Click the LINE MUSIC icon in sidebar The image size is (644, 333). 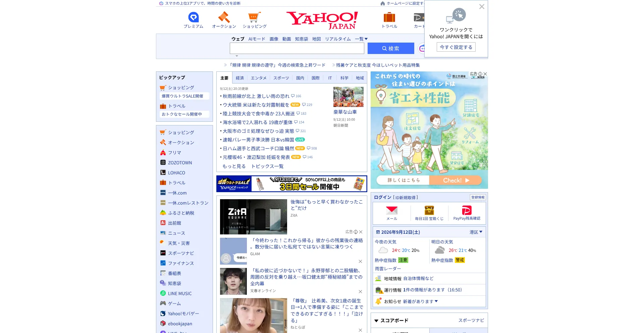tap(163, 293)
